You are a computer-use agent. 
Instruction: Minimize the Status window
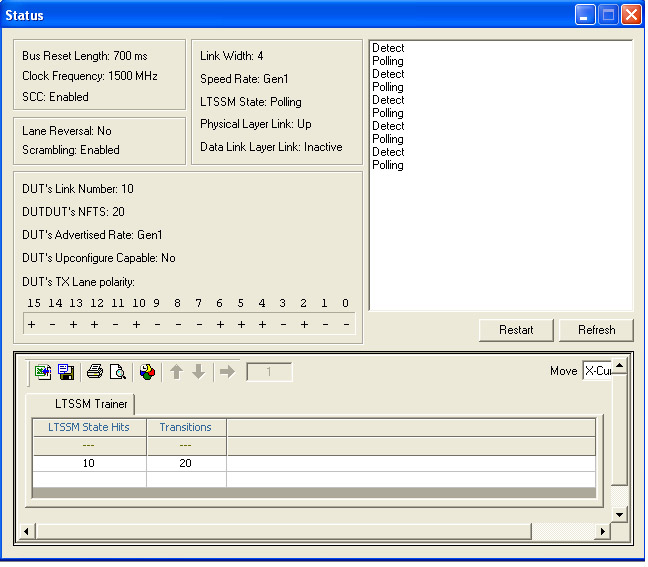click(585, 15)
